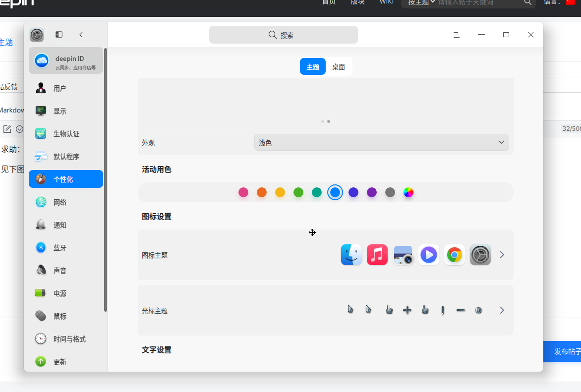Toggle the sidebar panel icon
This screenshot has width=581, height=392.
pyautogui.click(x=59, y=35)
